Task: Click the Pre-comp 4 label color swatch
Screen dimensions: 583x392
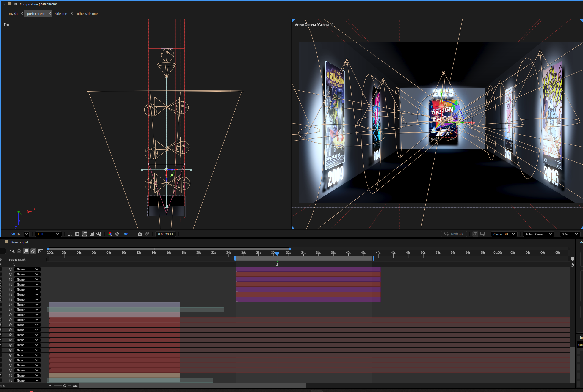Action: 7,242
